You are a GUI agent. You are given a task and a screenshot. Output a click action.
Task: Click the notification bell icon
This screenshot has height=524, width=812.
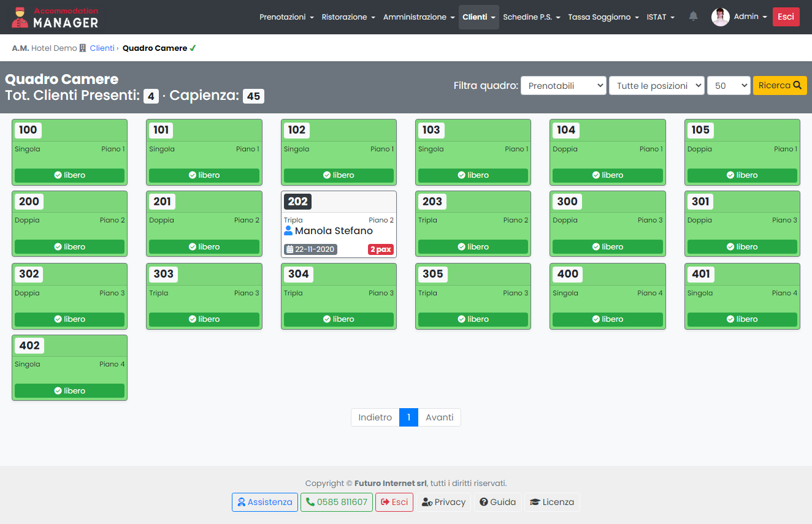[693, 17]
